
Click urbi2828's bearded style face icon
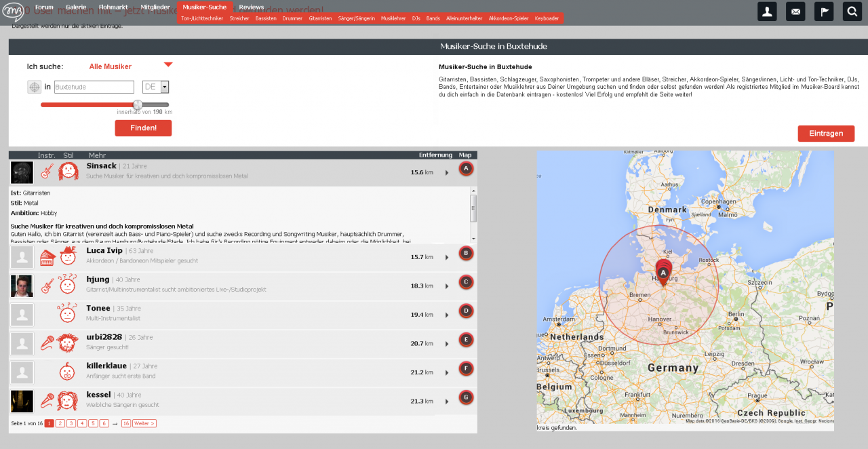tap(68, 343)
